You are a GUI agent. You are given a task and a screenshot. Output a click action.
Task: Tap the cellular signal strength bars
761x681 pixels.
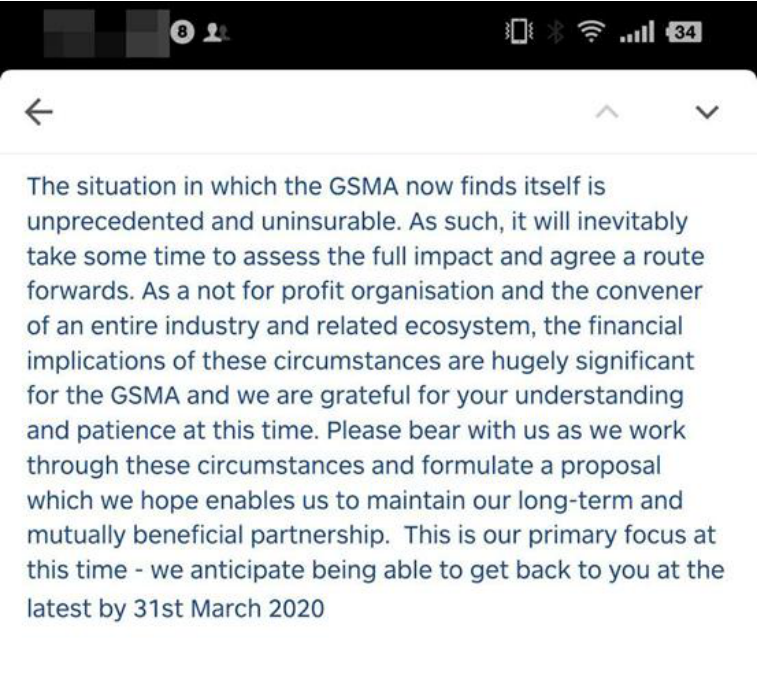[x=637, y=32]
